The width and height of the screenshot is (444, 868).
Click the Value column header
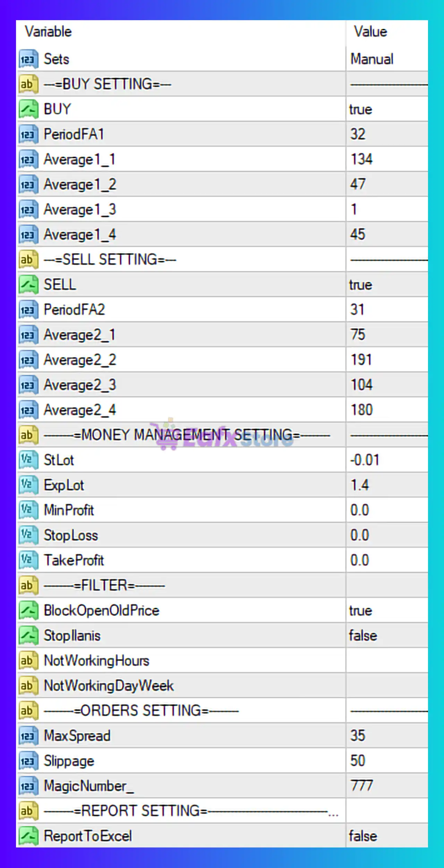tap(370, 32)
